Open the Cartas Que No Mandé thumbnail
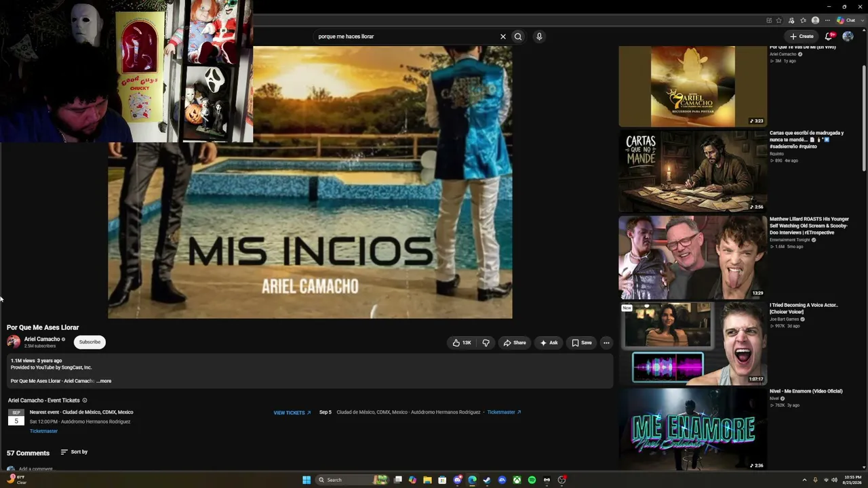This screenshot has height=488, width=868. (692, 171)
